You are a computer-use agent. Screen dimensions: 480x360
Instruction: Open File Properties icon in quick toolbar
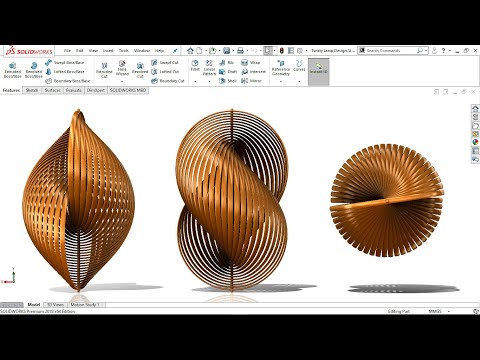point(291,51)
